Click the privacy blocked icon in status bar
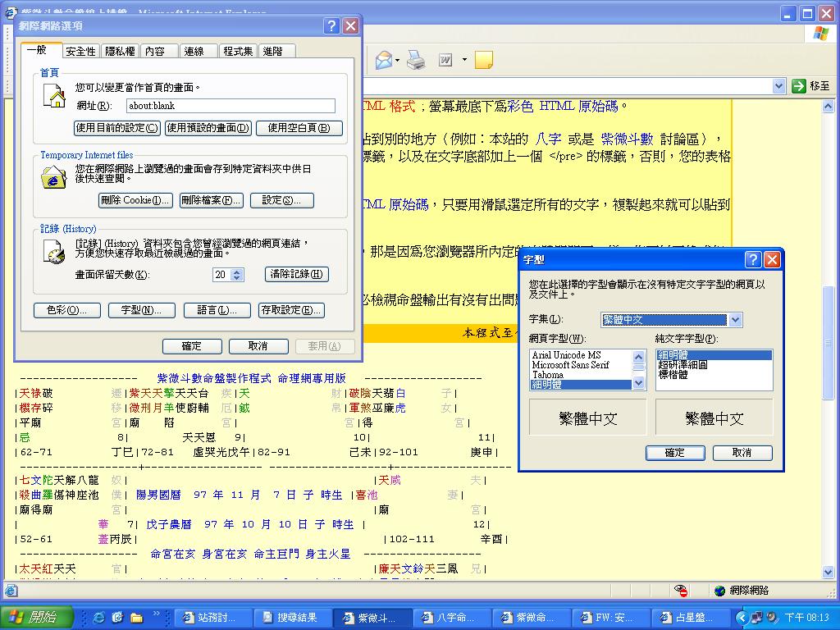 [681, 591]
